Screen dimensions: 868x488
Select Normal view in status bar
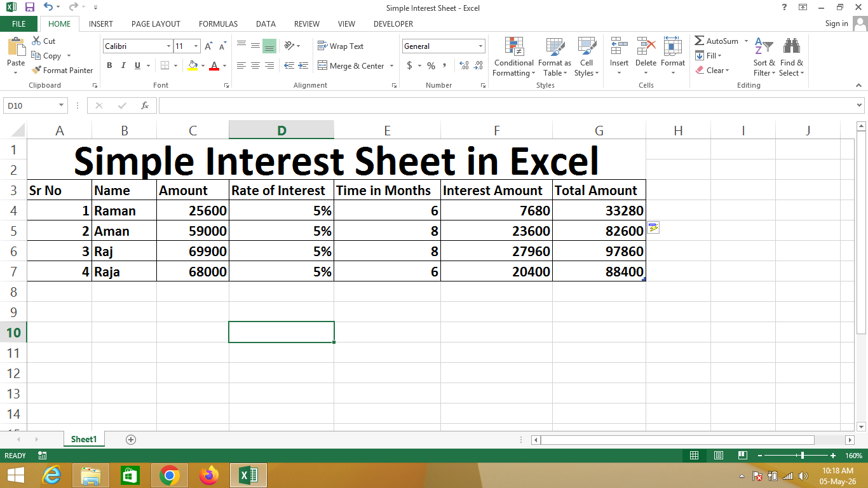point(694,456)
